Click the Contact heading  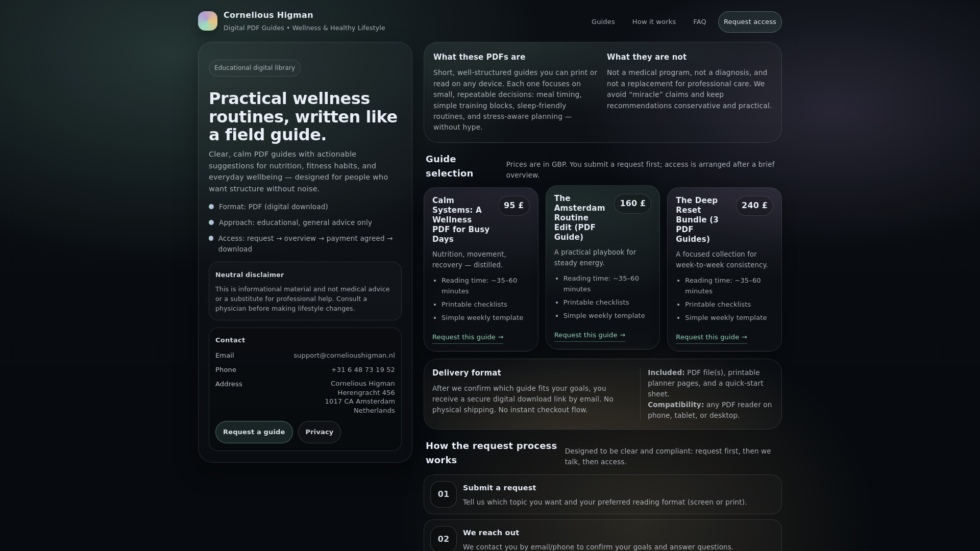[x=230, y=340]
